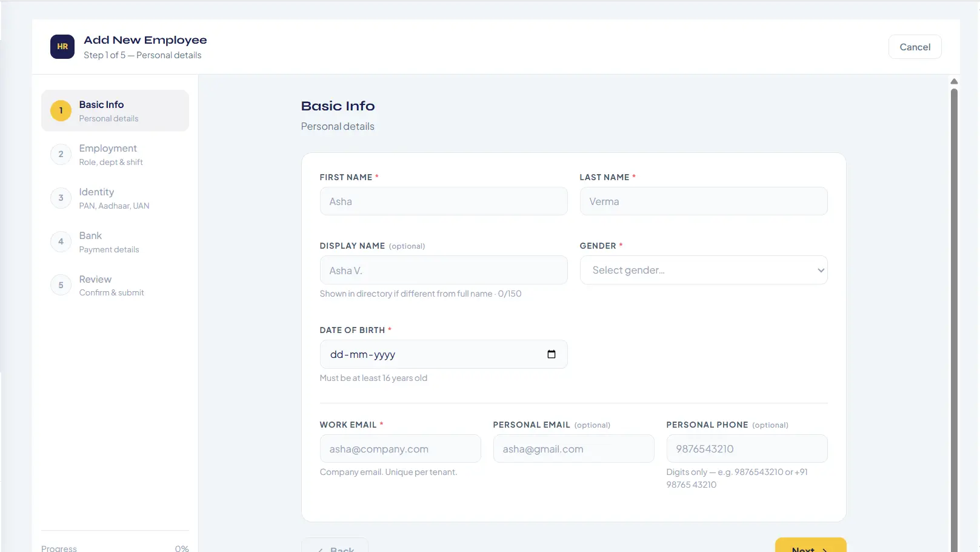Click the Next button
This screenshot has width=980, height=552.
[810, 545]
